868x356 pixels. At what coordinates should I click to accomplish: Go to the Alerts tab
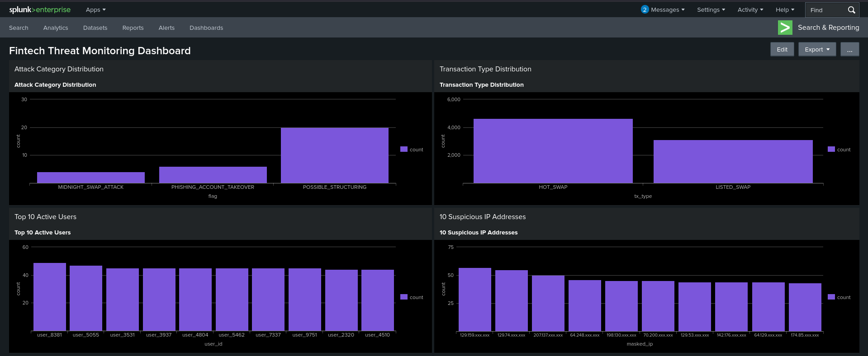point(166,28)
